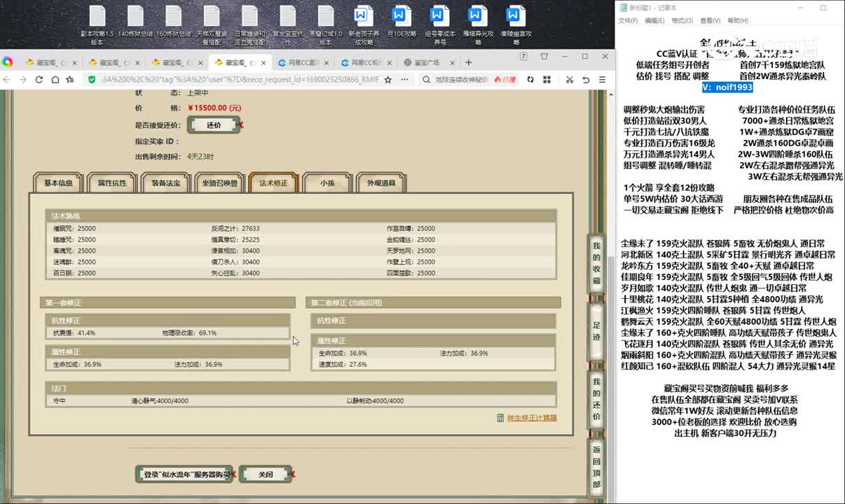Open 我的收藏 side tab
This screenshot has width=845, height=504.
596,263
